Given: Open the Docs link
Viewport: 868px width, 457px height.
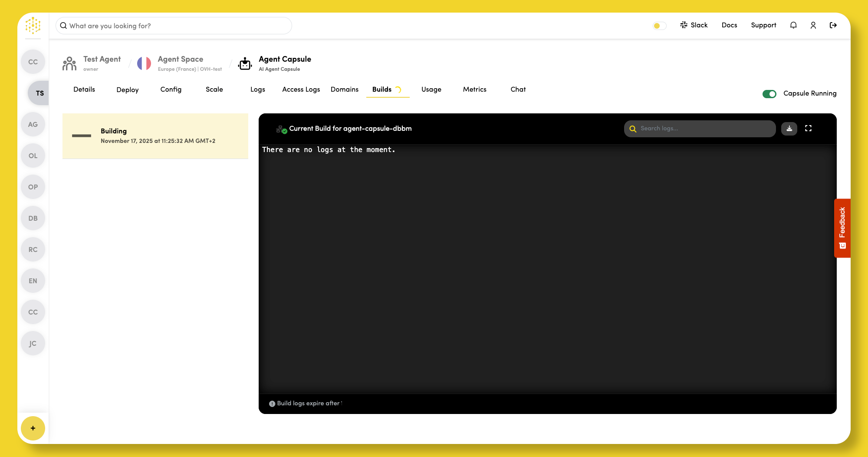Looking at the screenshot, I should coord(729,25).
